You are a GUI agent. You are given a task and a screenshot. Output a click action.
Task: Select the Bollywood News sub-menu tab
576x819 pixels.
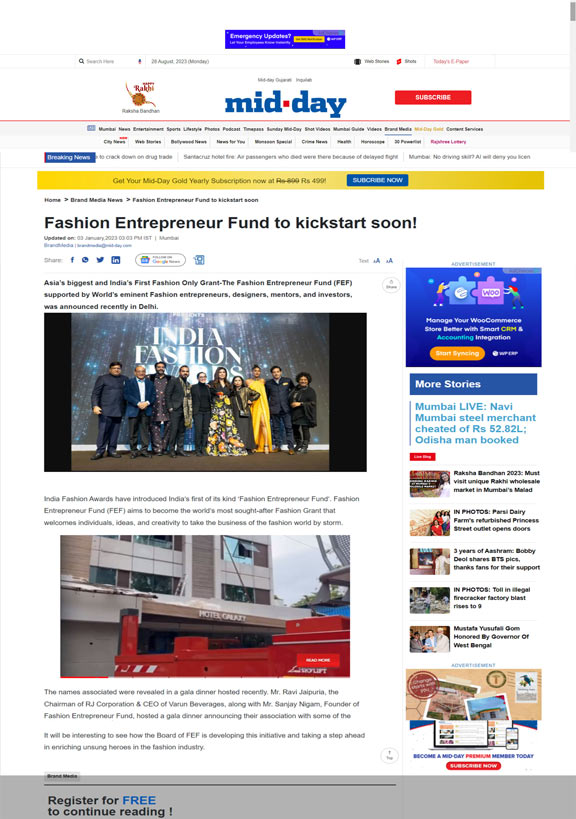[189, 142]
